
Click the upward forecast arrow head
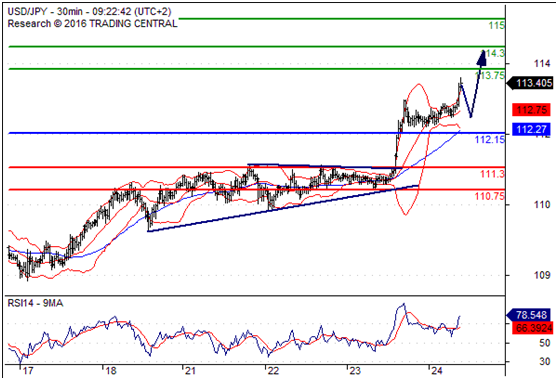(x=482, y=58)
